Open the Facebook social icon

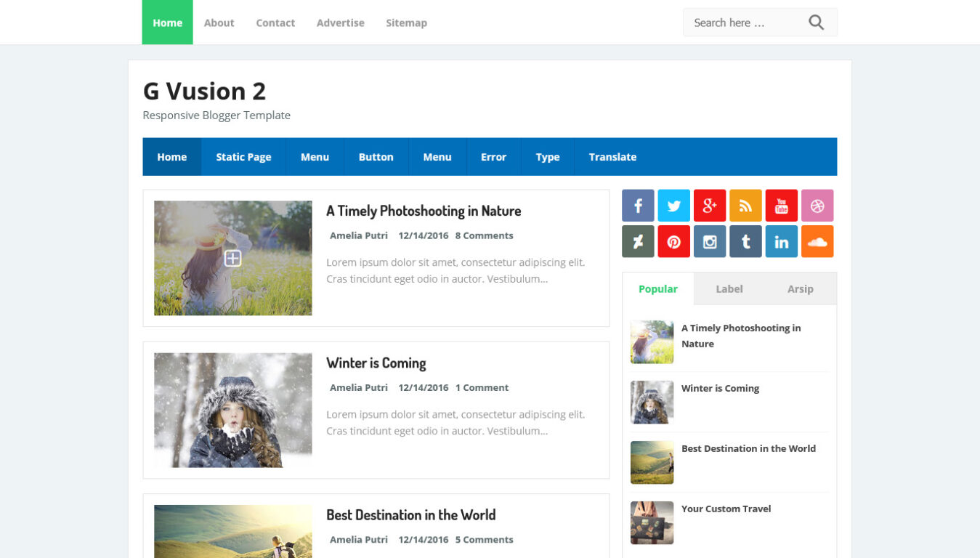(638, 206)
